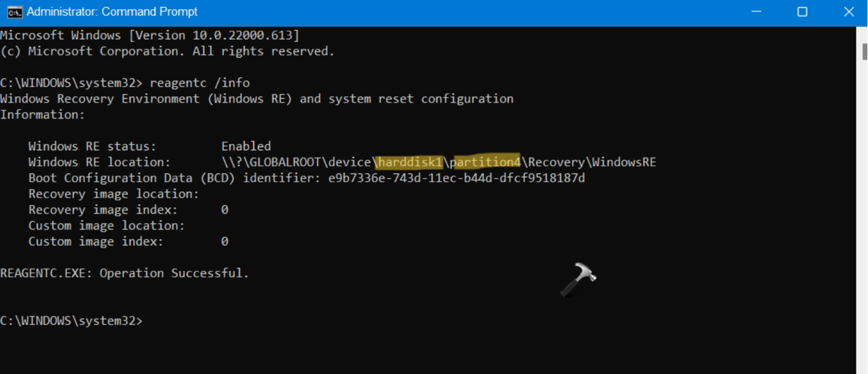The image size is (868, 374).
Task: Click the Command Prompt title bar icon
Action: point(15,12)
